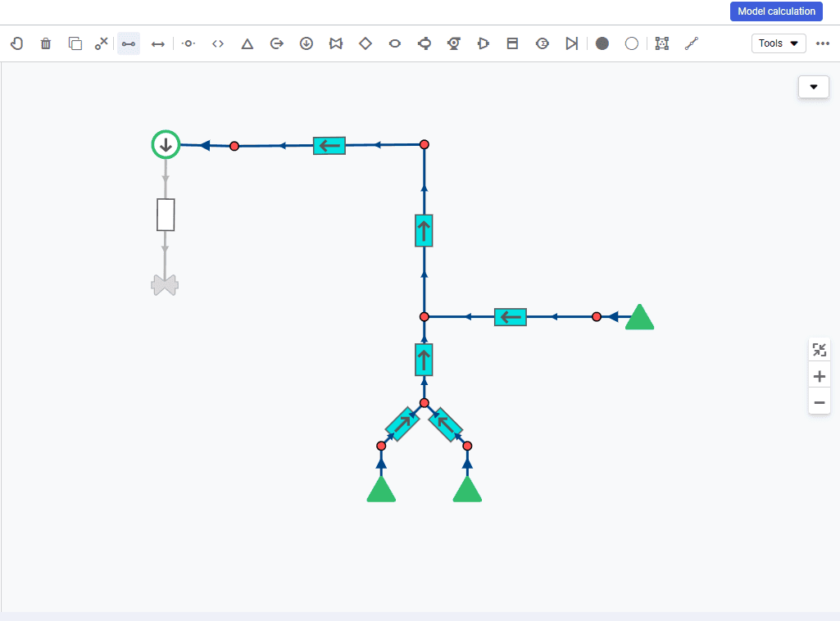840x621 pixels.
Task: Select the circled right-arrow tool
Action: coord(276,43)
